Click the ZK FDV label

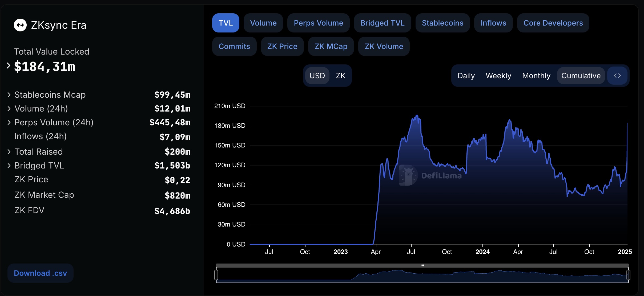coord(29,210)
